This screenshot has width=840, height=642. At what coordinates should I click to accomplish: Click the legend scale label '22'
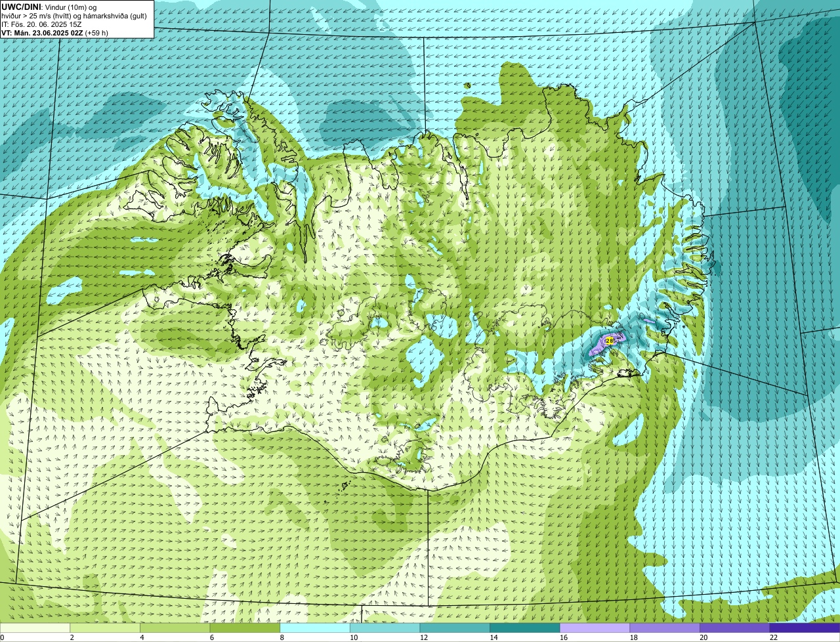click(x=774, y=637)
